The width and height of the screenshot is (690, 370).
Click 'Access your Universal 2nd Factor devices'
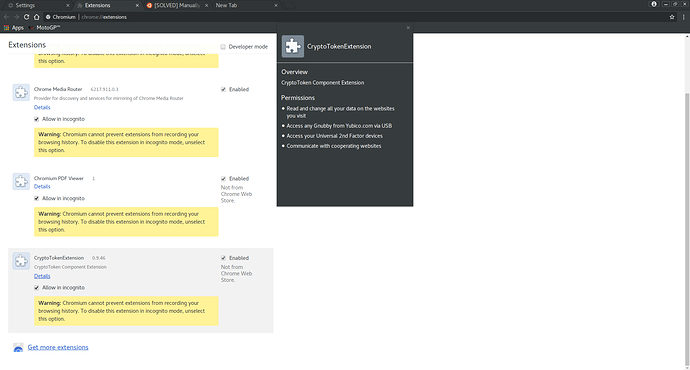tap(334, 136)
